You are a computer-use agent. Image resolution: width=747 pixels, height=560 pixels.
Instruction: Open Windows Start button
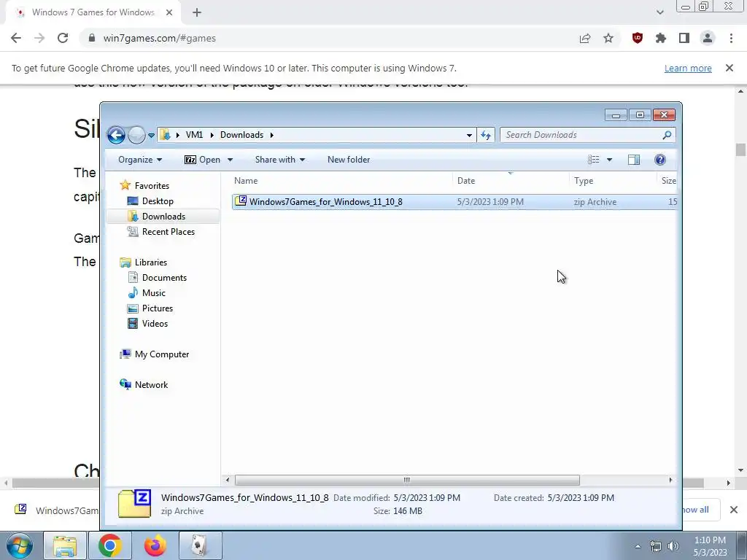point(19,545)
